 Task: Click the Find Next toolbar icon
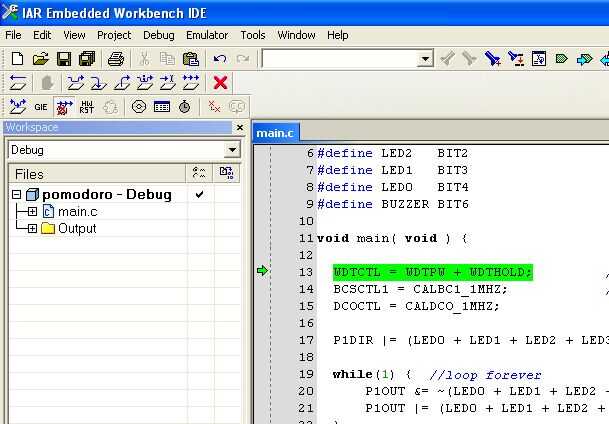coord(469,59)
